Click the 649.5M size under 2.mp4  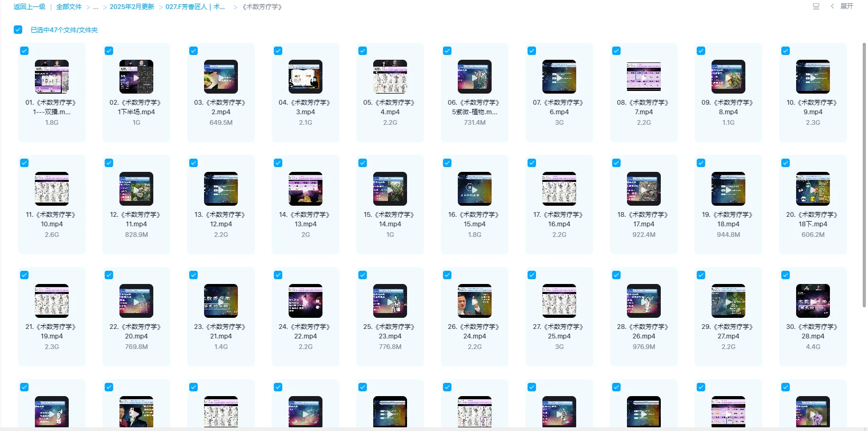point(221,123)
